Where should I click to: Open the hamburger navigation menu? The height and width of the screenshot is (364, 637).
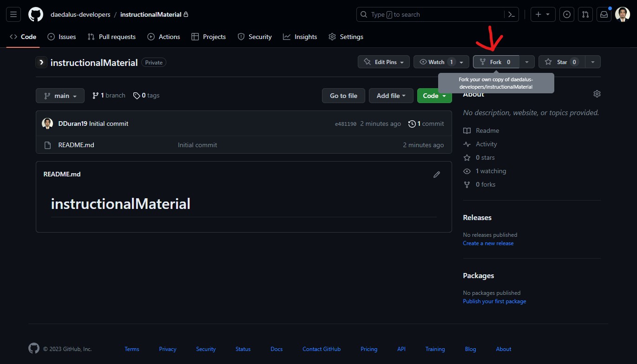[x=13, y=14]
